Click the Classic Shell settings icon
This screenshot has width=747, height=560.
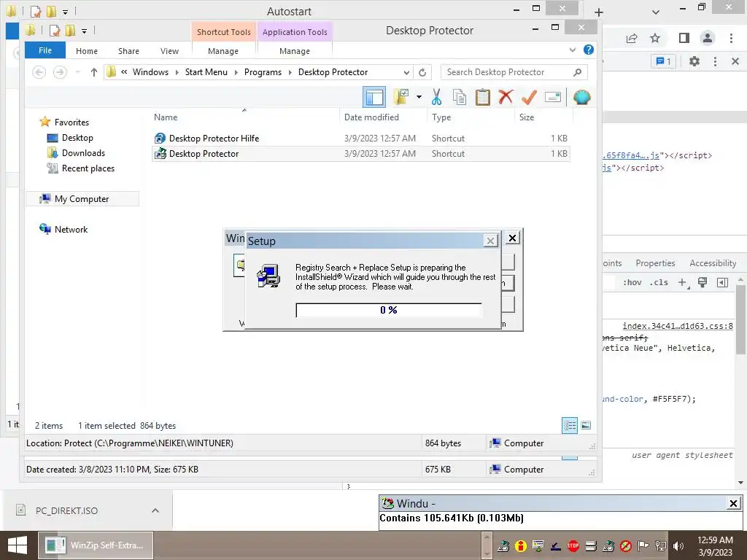click(581, 97)
